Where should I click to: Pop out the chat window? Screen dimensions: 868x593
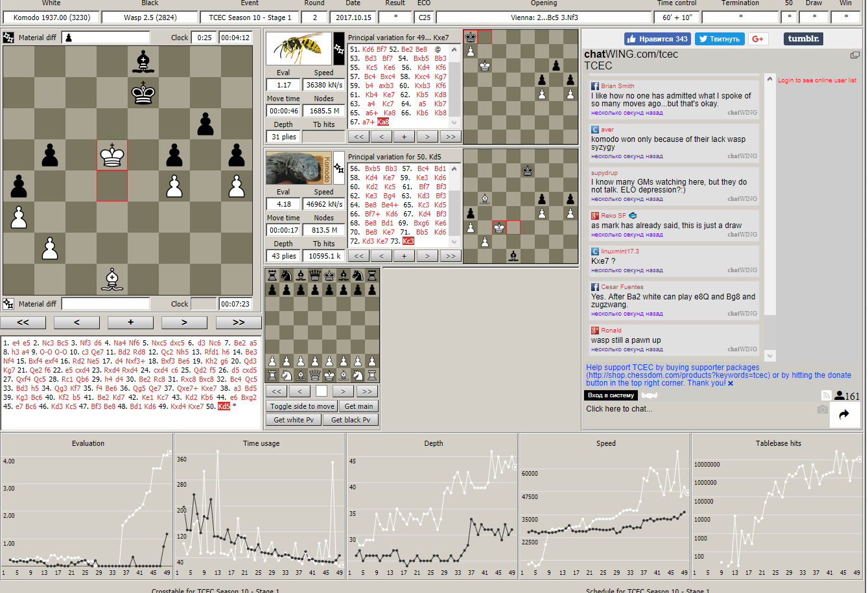point(854,56)
